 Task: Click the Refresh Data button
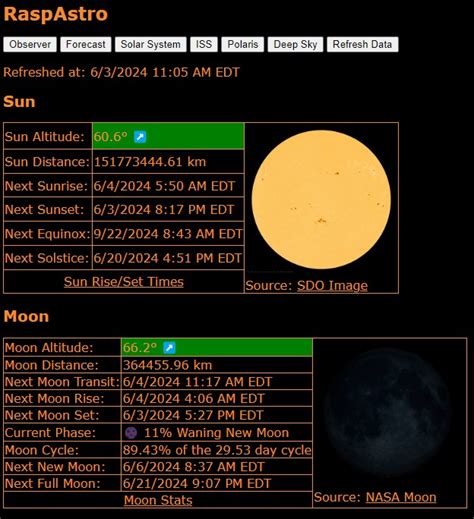[x=362, y=44]
